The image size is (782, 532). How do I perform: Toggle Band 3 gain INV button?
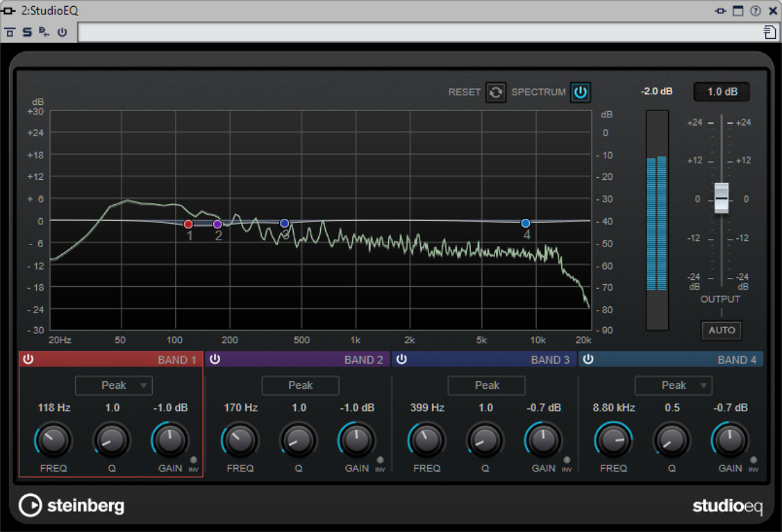click(567, 460)
